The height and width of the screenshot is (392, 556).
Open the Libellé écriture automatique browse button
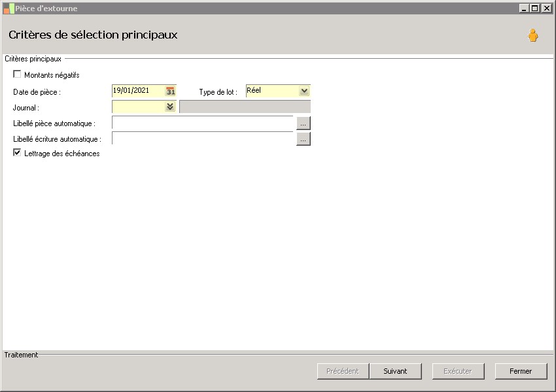click(x=303, y=139)
